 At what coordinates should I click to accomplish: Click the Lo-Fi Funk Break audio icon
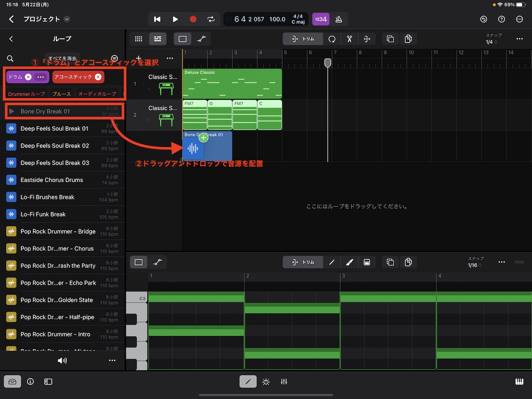(11, 214)
